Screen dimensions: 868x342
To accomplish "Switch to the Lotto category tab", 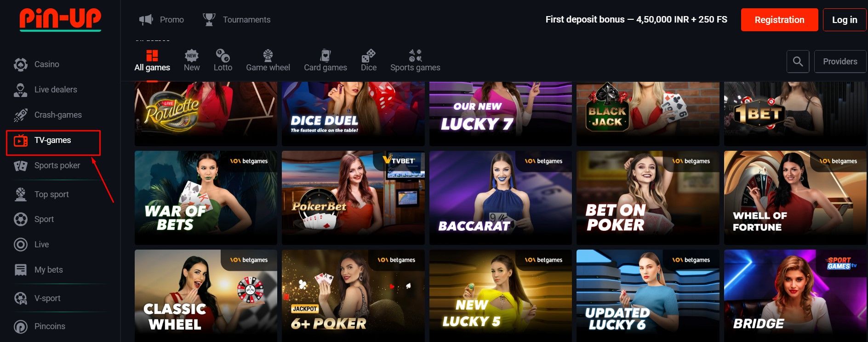I will pos(223,61).
